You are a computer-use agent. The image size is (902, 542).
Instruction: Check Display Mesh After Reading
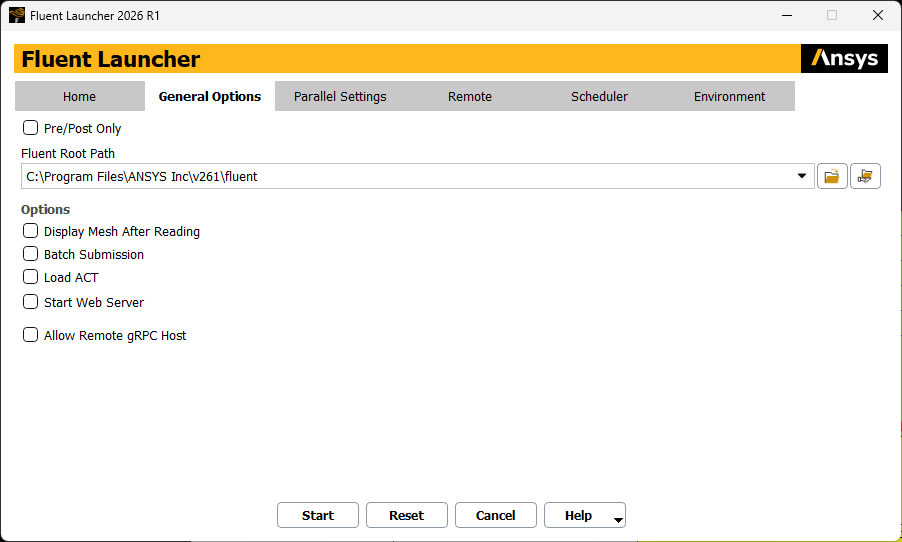30,231
